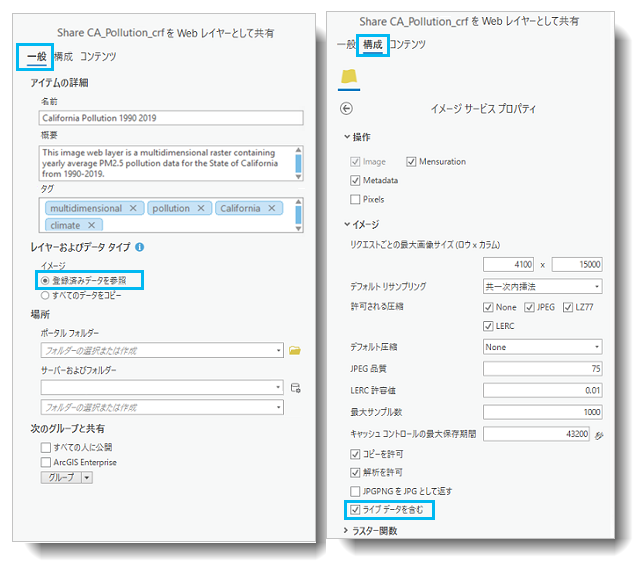Click the info icon beside レイヤーおよびデータ タイプ

pos(139,246)
